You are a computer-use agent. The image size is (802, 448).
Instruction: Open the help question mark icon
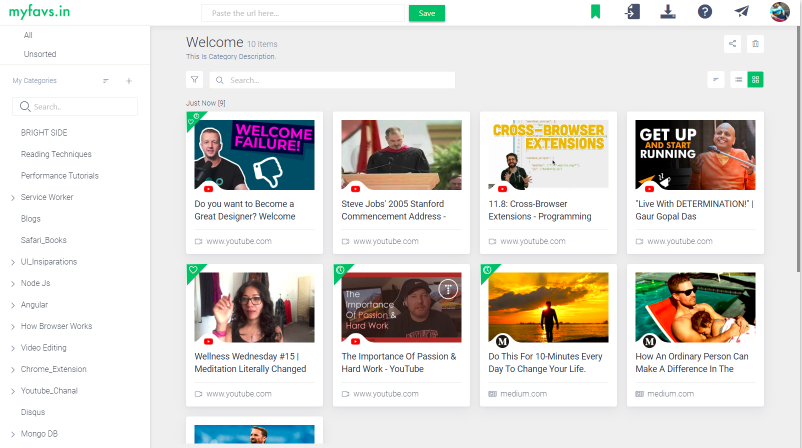pyautogui.click(x=705, y=12)
